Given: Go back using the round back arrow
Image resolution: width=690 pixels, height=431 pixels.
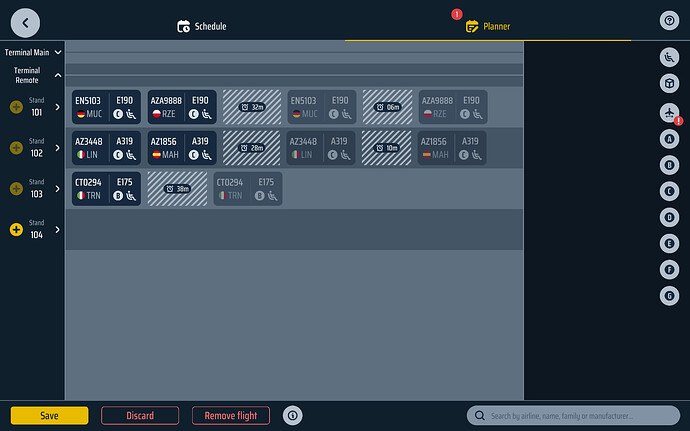Looking at the screenshot, I should pos(25,23).
